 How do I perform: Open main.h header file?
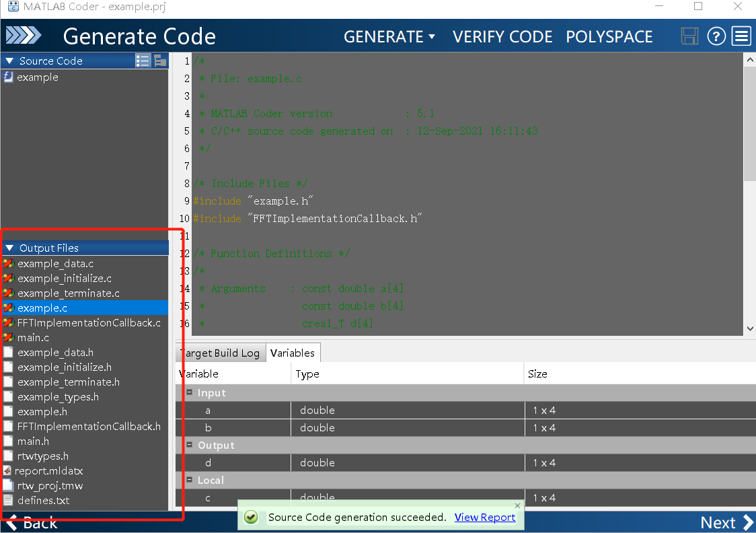coord(33,441)
